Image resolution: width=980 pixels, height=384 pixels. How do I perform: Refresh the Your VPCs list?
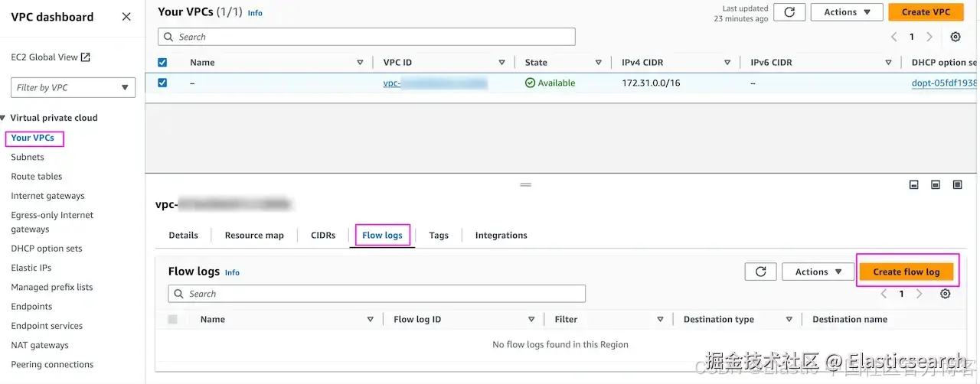tap(789, 12)
